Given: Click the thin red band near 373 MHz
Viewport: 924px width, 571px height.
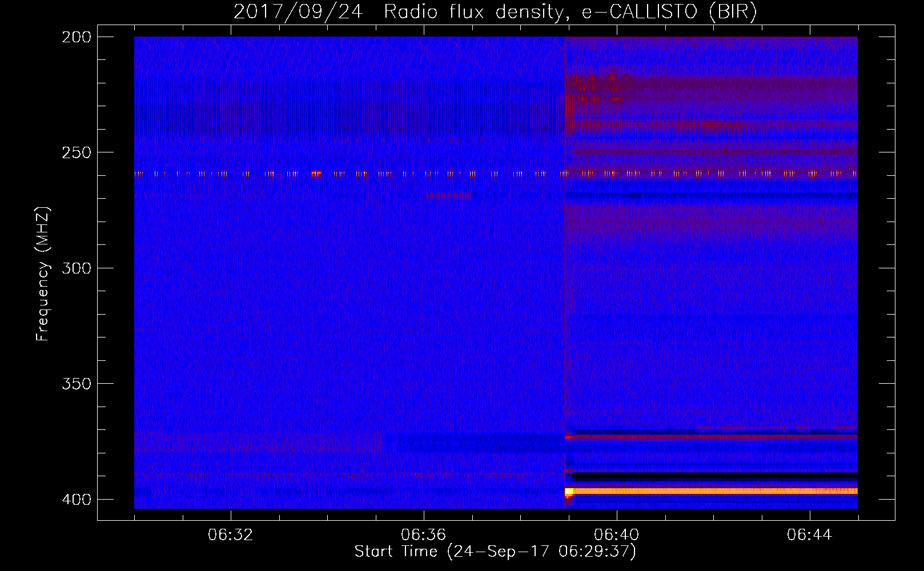Looking at the screenshot, I should point(711,437).
